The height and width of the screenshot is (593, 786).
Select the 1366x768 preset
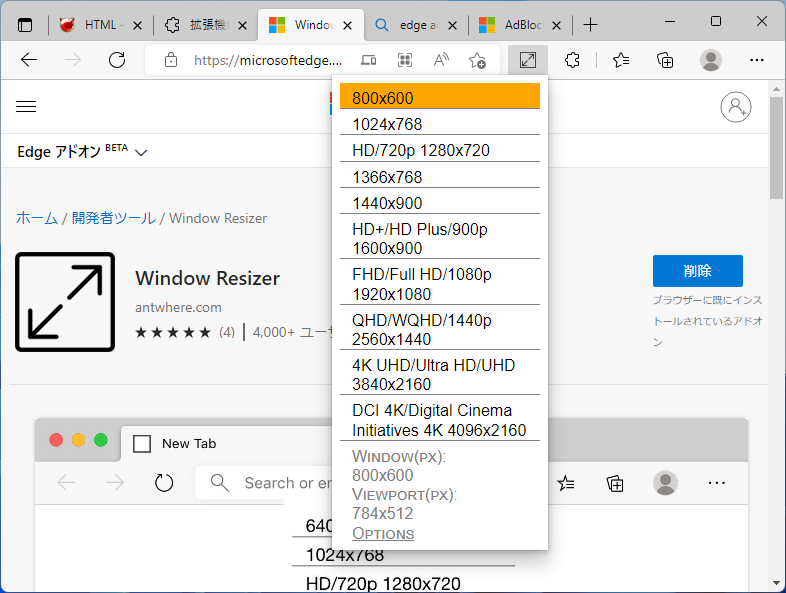pyautogui.click(x=440, y=176)
